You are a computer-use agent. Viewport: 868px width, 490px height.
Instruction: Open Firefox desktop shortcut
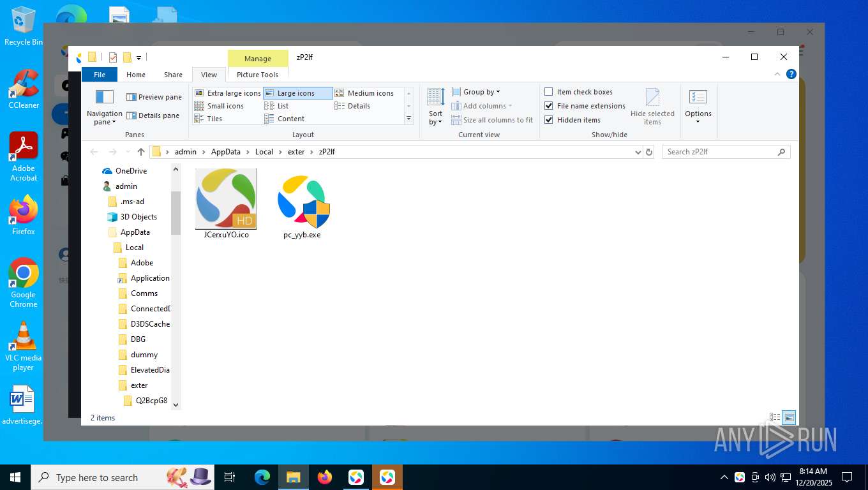[24, 216]
